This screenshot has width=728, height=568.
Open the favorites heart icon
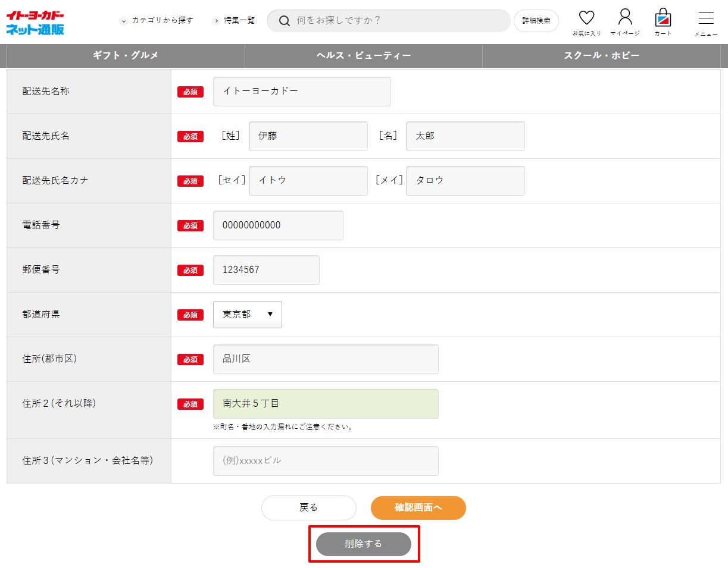click(586, 19)
